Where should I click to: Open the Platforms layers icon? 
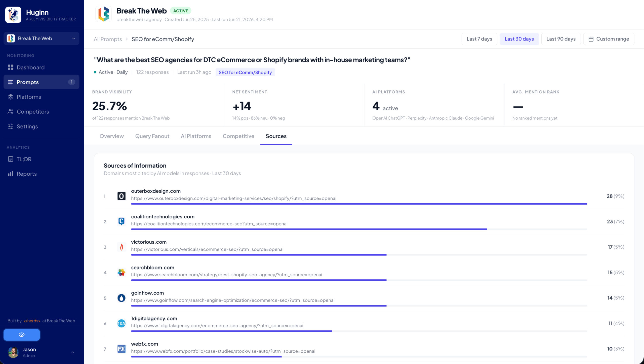[x=11, y=97]
